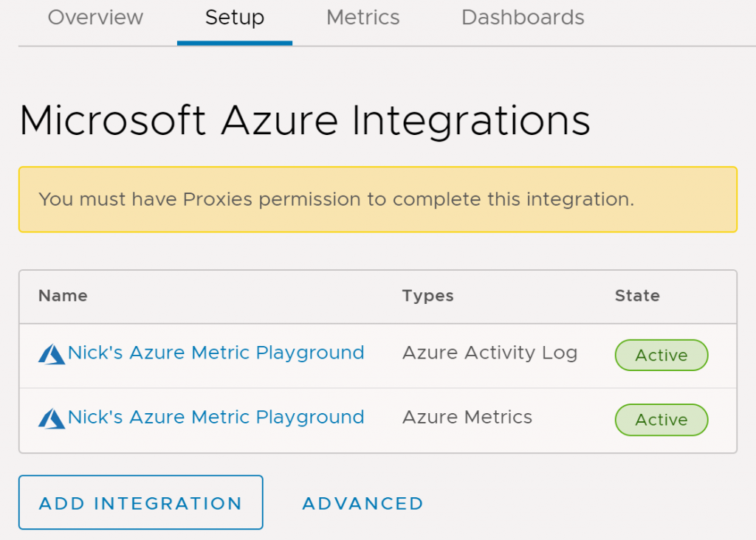Click the State column header
756x540 pixels.
pos(637,295)
